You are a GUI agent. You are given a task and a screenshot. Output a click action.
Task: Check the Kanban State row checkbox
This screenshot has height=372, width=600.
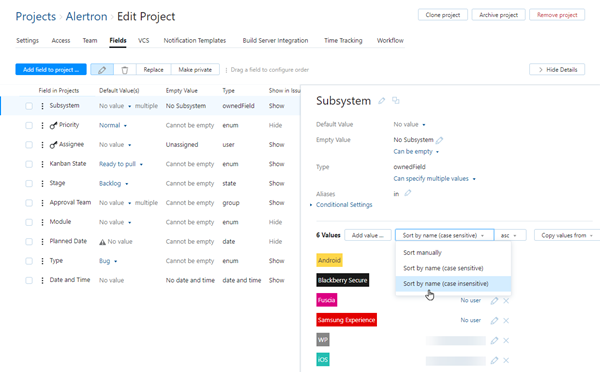tap(29, 164)
